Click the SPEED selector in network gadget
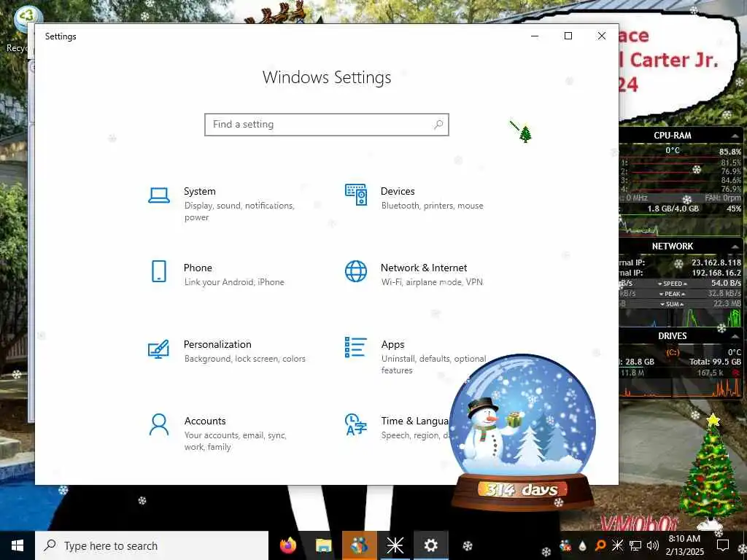The width and height of the screenshot is (747, 560). 673,284
